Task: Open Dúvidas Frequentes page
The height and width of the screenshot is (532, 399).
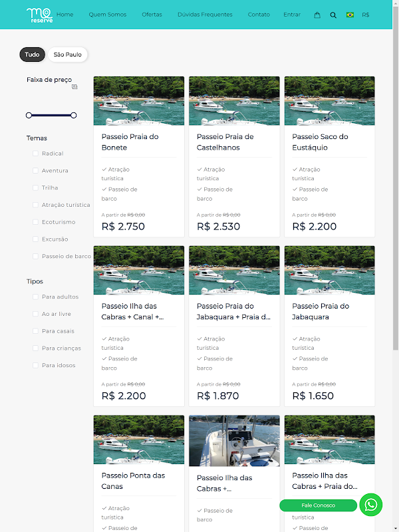Action: [x=205, y=15]
